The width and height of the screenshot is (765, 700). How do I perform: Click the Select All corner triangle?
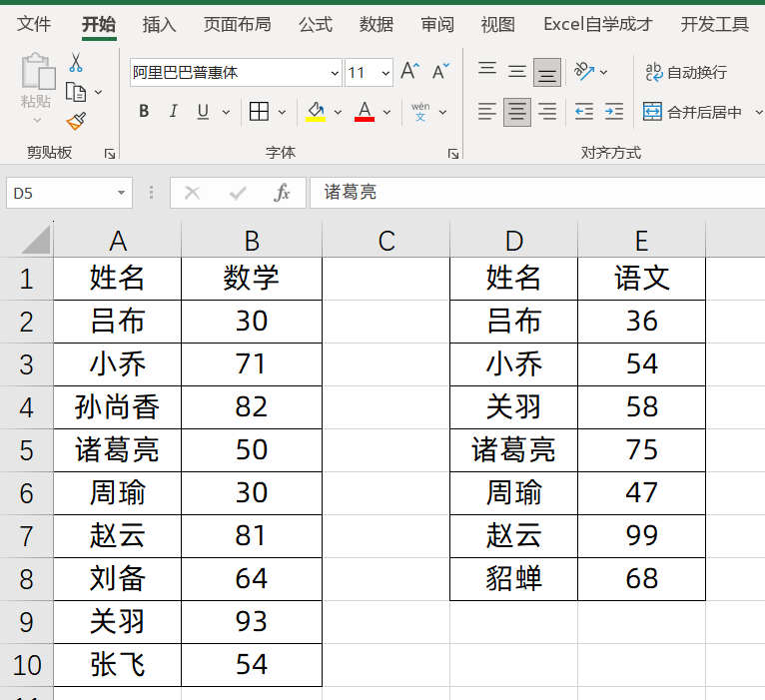click(x=36, y=240)
